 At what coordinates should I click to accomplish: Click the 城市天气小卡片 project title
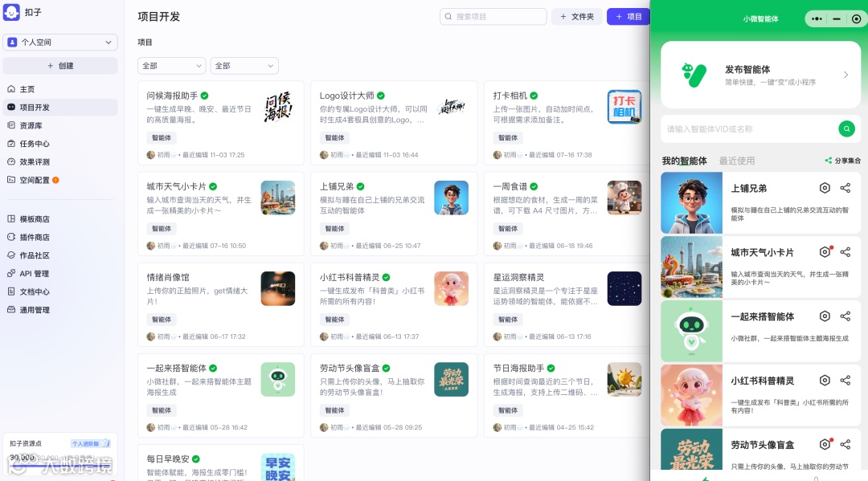pyautogui.click(x=177, y=187)
